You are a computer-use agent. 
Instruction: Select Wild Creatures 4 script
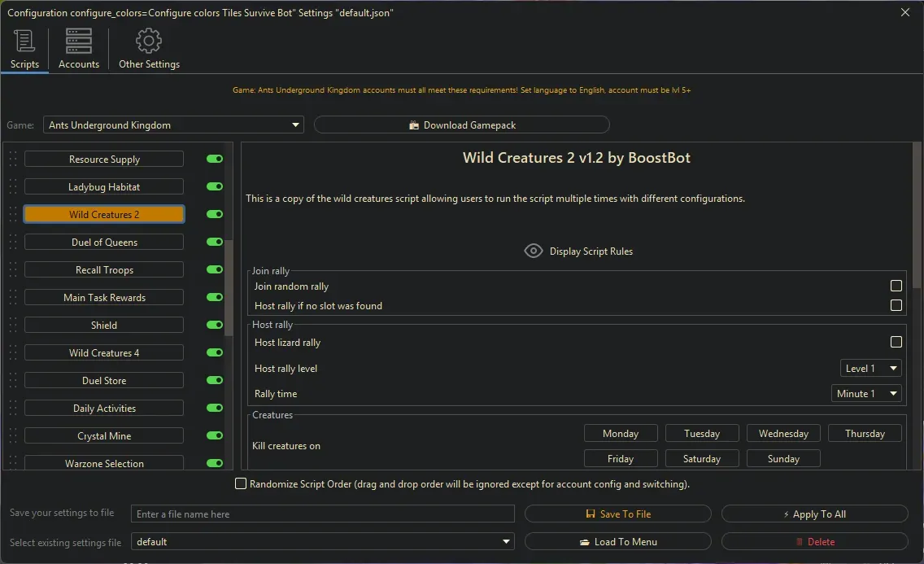(104, 353)
